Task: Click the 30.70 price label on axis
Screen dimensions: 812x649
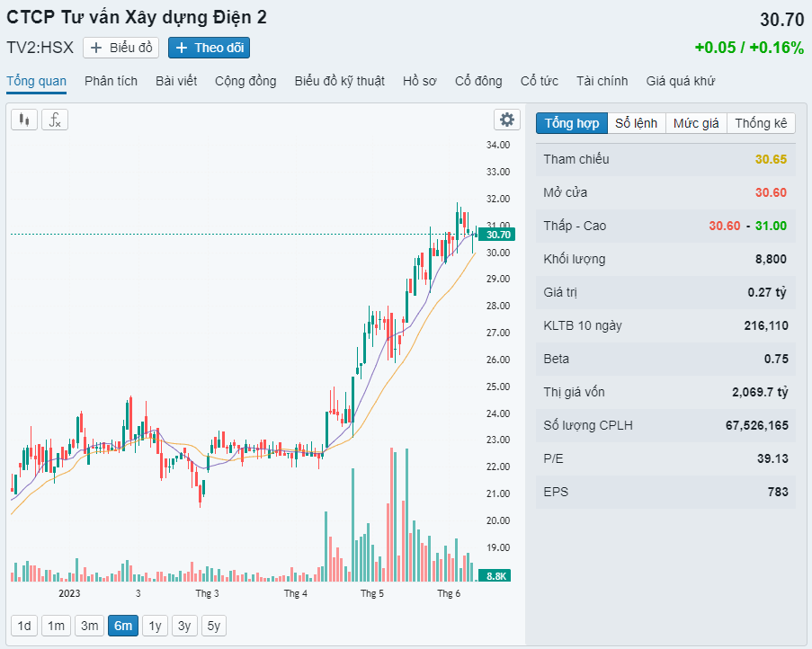Action: 496,235
